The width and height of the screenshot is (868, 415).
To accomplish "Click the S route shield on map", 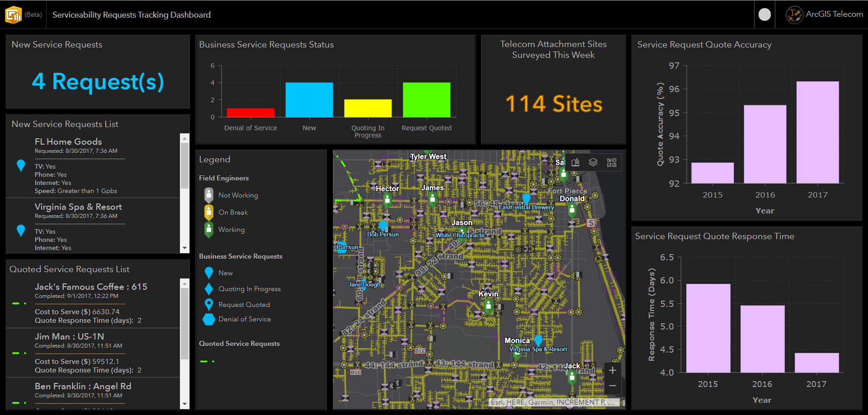I will tap(591, 223).
